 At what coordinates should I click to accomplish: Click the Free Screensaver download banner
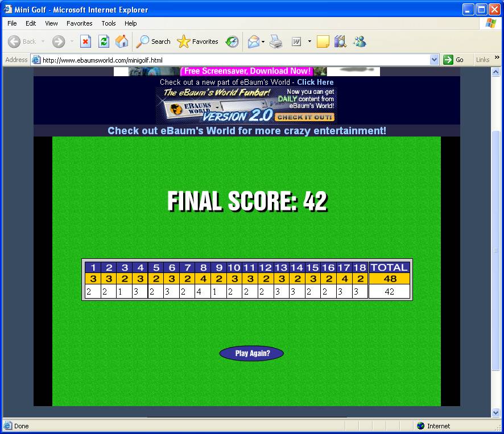(x=247, y=71)
